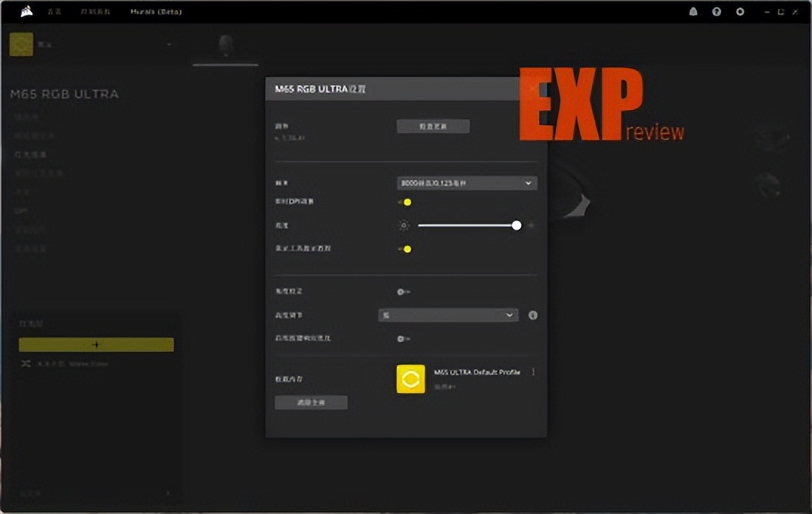
Task: Open the help question mark icon
Action: click(716, 12)
